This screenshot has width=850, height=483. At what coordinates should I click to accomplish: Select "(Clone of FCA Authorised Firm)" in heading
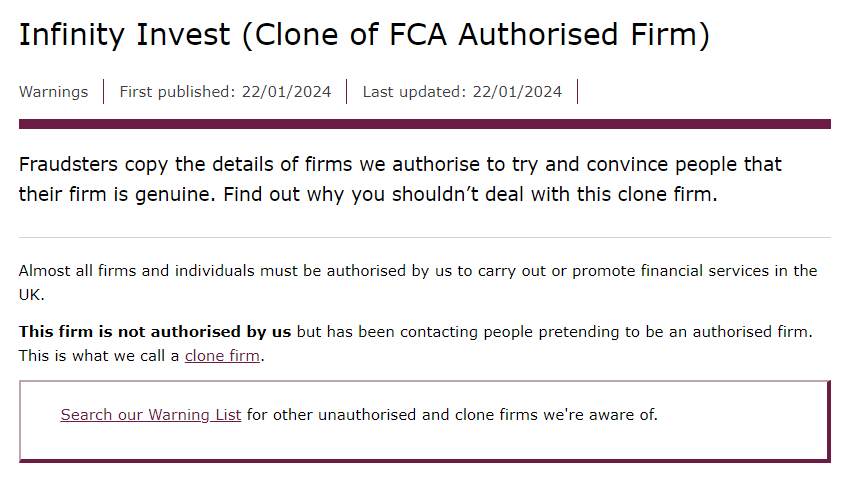(475, 36)
